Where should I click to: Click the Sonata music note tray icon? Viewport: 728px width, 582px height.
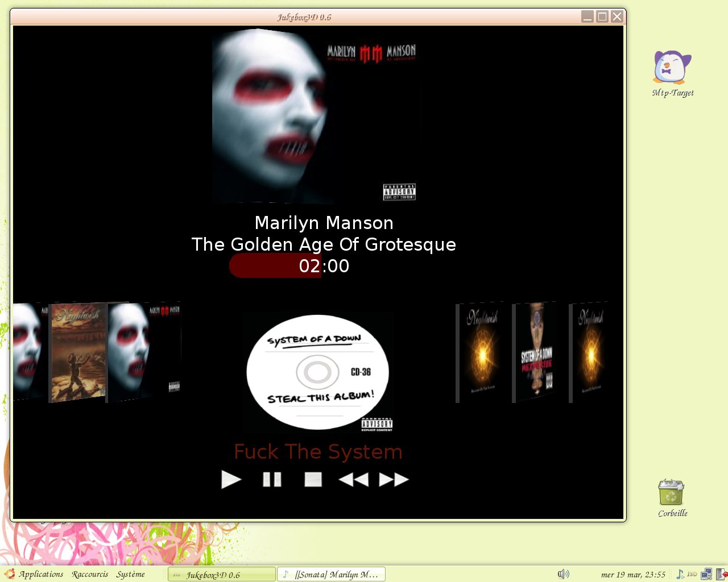point(680,574)
